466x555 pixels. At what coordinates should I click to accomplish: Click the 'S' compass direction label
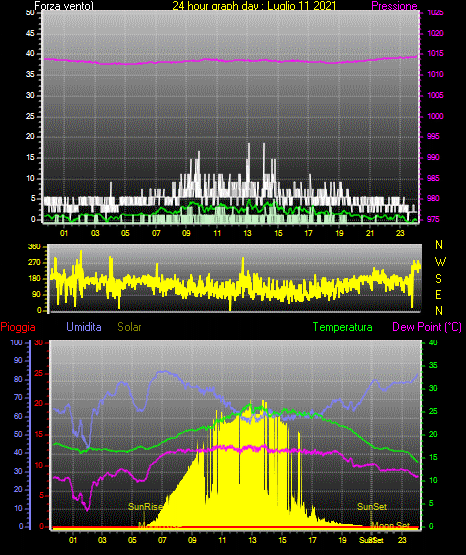coord(438,279)
